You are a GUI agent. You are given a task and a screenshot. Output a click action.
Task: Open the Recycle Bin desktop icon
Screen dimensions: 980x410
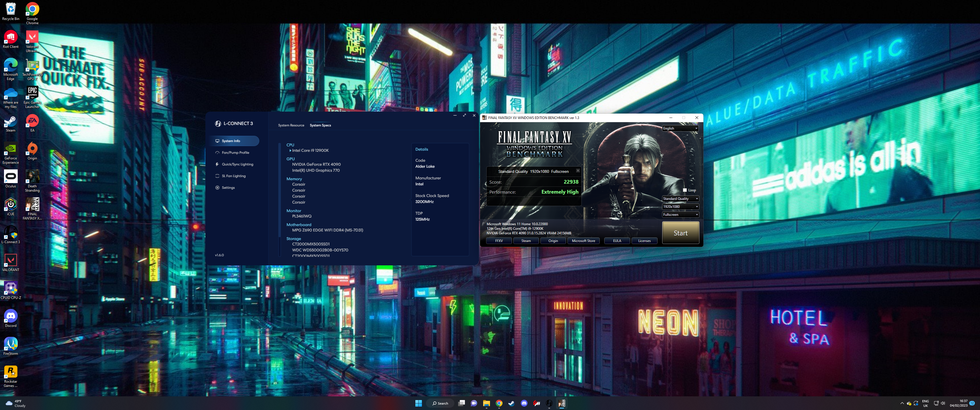(11, 11)
